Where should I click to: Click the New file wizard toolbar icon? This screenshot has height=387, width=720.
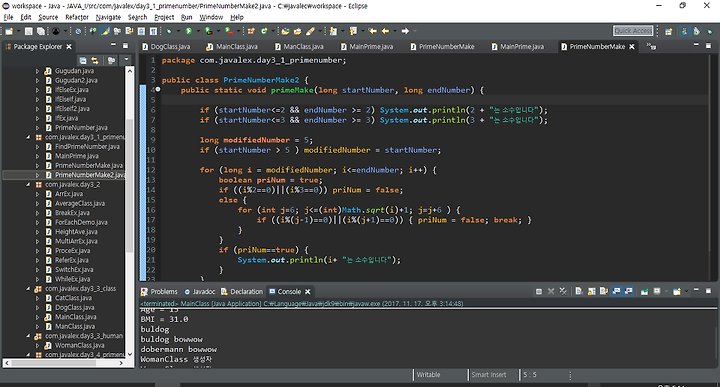(x=9, y=31)
